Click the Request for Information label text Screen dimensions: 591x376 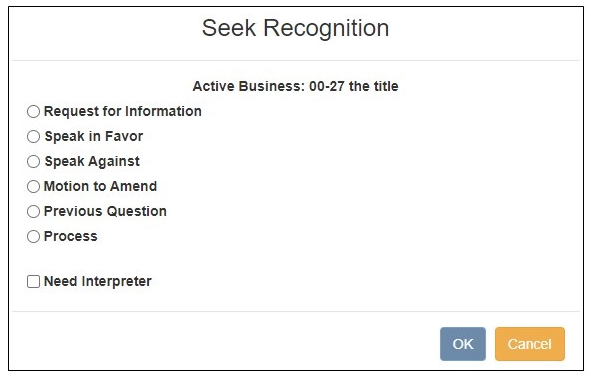click(x=122, y=112)
